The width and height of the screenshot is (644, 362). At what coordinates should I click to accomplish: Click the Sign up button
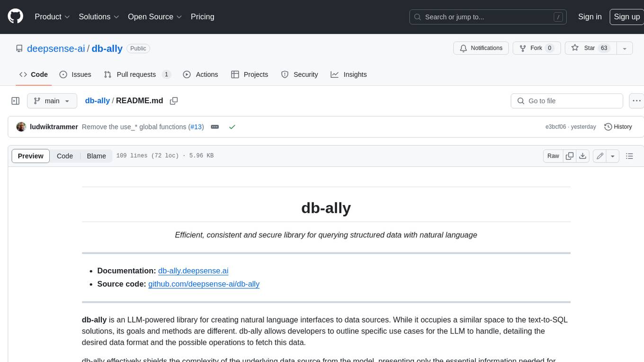pyautogui.click(x=626, y=17)
